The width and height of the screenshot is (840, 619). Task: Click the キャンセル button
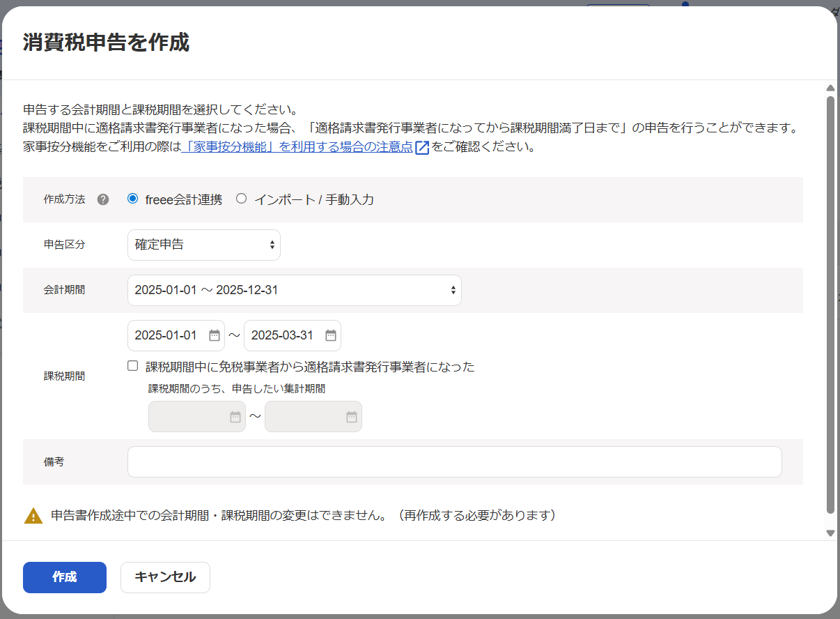(165, 577)
